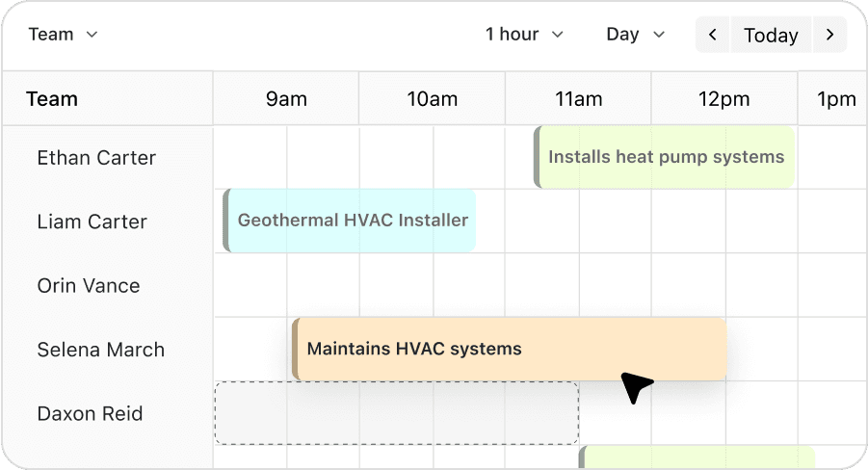The width and height of the screenshot is (868, 470).
Task: Open the 1 hour interval dropdown
Action: [x=524, y=35]
